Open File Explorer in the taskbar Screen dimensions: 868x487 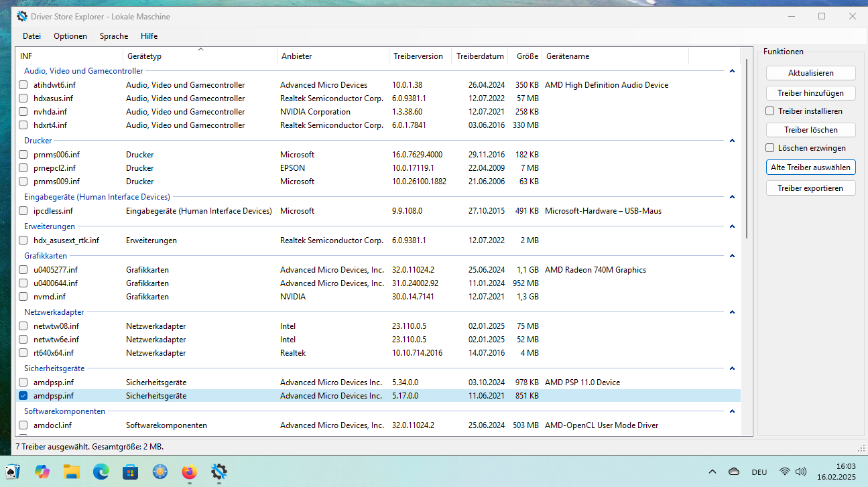tap(72, 472)
